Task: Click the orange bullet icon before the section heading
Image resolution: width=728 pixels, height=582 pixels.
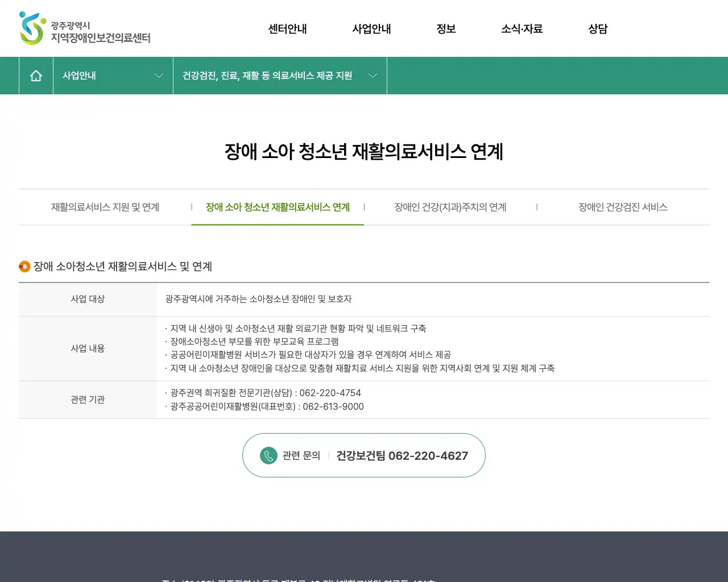Action: click(x=24, y=266)
